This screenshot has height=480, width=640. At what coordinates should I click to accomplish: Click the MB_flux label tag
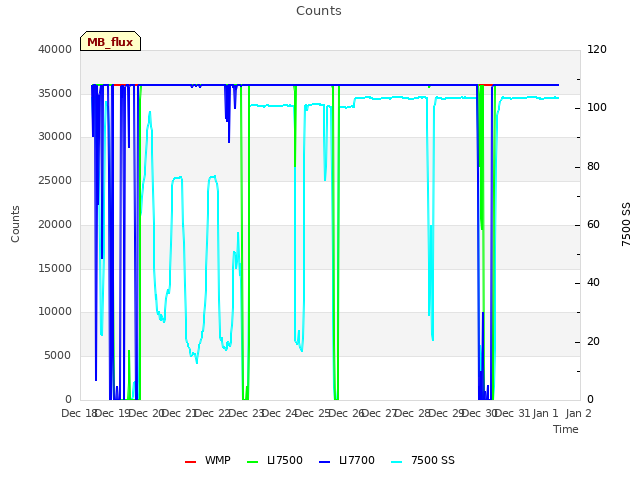(x=110, y=41)
